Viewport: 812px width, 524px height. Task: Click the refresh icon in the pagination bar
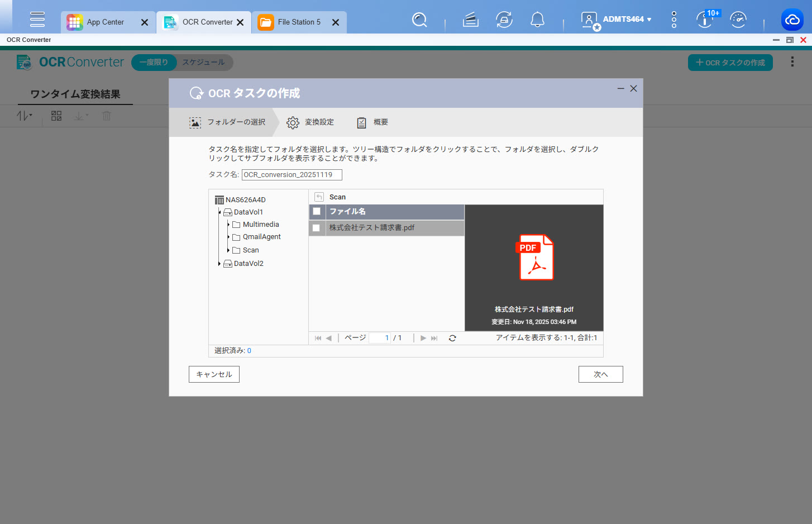point(452,338)
